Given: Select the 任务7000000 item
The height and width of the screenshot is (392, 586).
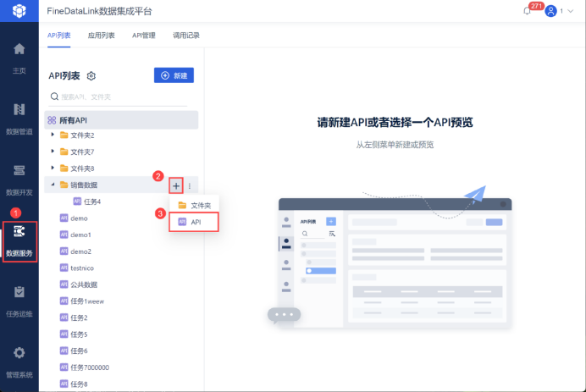Looking at the screenshot, I should [90, 367].
